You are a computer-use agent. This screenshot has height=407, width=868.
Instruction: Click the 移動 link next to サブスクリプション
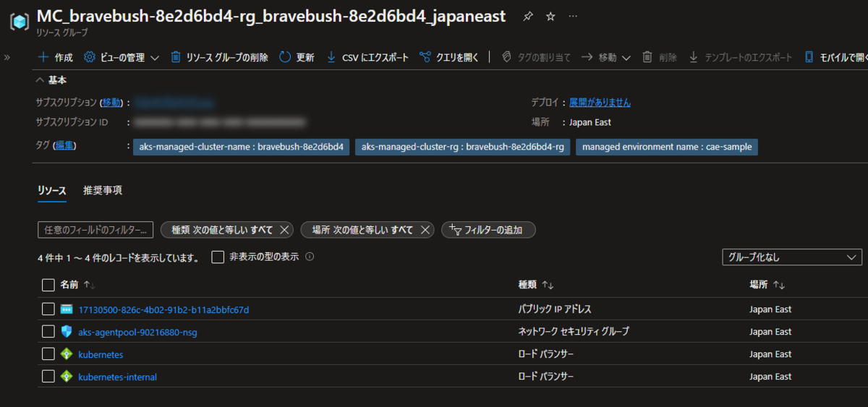tap(111, 103)
